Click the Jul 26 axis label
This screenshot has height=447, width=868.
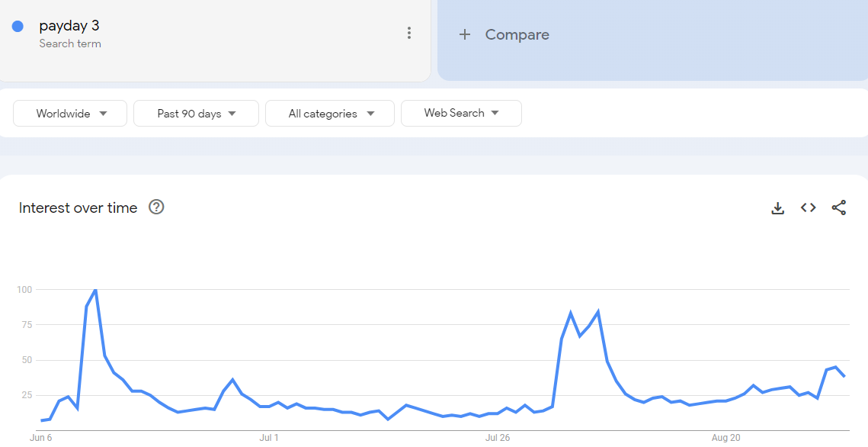click(498, 438)
